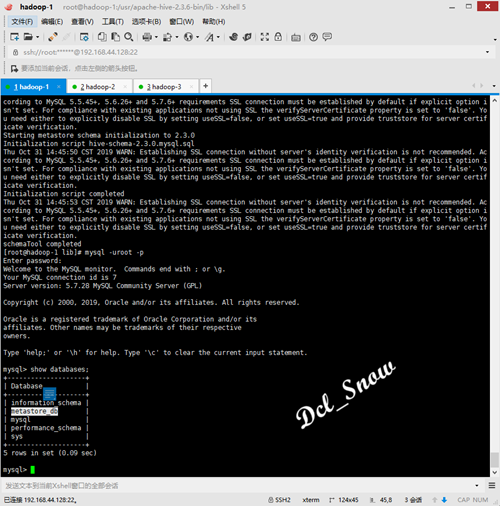The image size is (500, 506).
Task: Expand the Font dropdown arrow
Action: pos(218,37)
